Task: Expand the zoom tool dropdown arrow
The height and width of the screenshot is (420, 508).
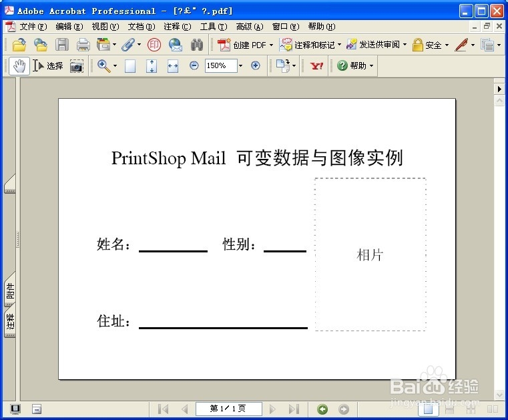Action: click(115, 66)
